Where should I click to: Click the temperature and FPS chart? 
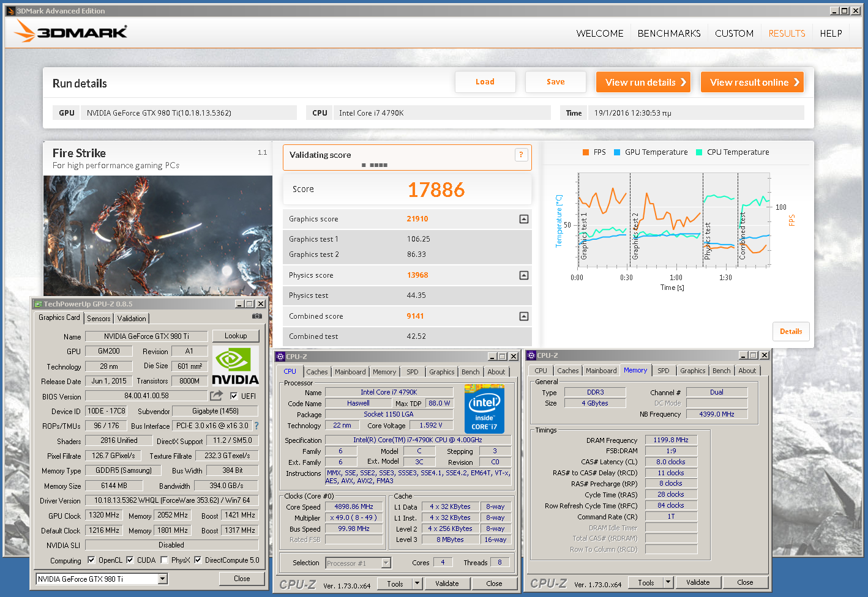(673, 221)
